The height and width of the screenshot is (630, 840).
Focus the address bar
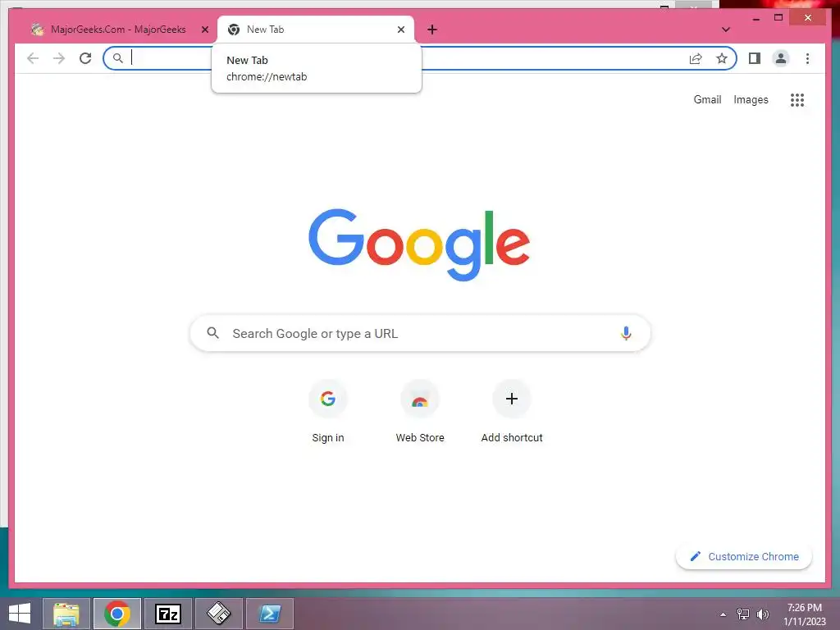click(419, 58)
